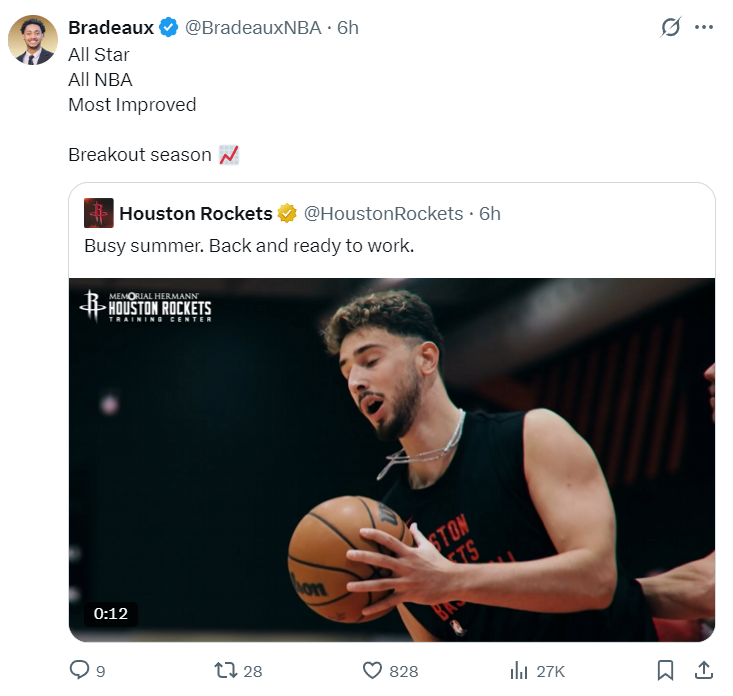
Task: Click the Houston Rockets logo avatar
Action: 98,213
